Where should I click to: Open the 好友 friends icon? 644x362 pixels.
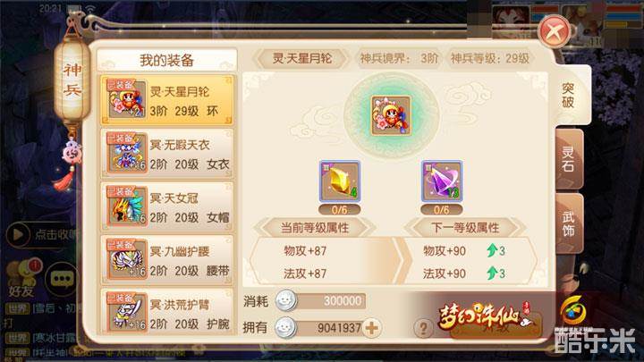(x=22, y=278)
